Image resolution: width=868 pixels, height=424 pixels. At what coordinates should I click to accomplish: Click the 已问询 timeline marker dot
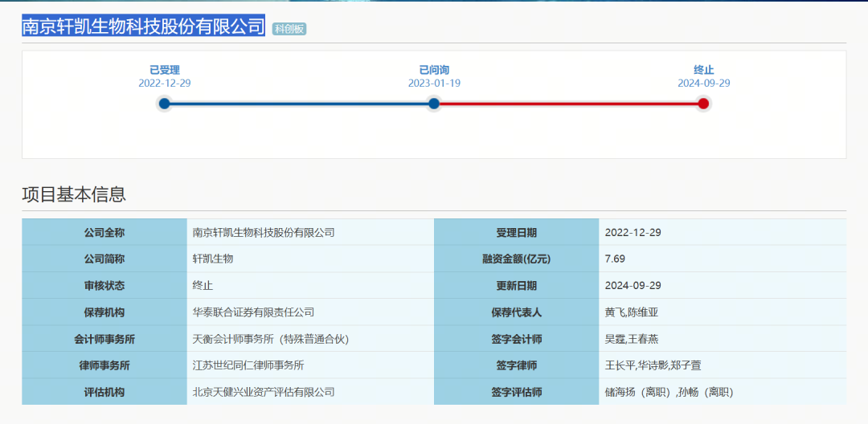(x=434, y=104)
